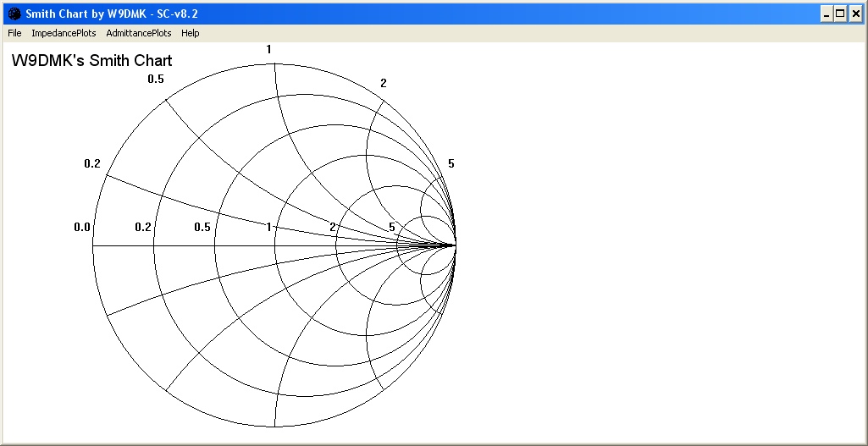Click the 0.5 resistance label above horizontal axis
This screenshot has height=446, width=868.
click(202, 227)
